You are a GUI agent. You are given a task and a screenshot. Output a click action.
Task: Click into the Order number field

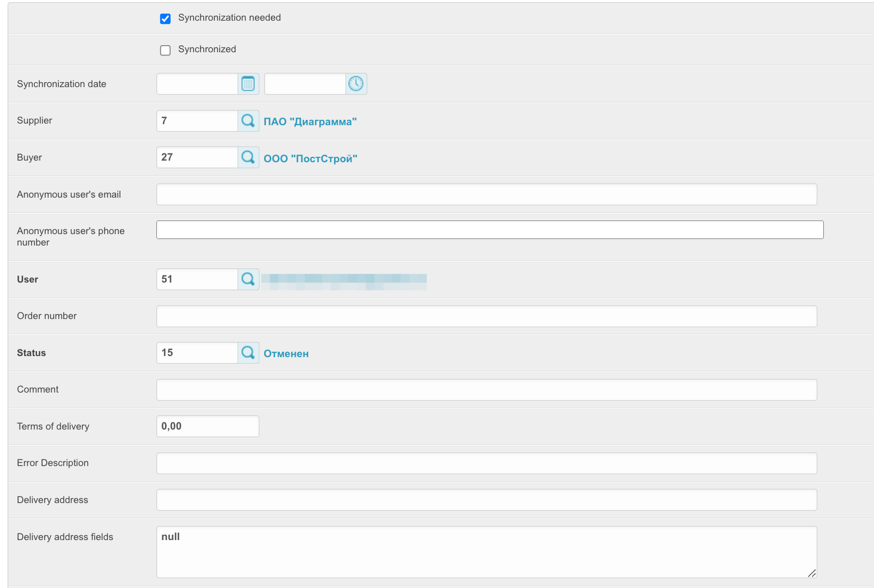coord(486,316)
